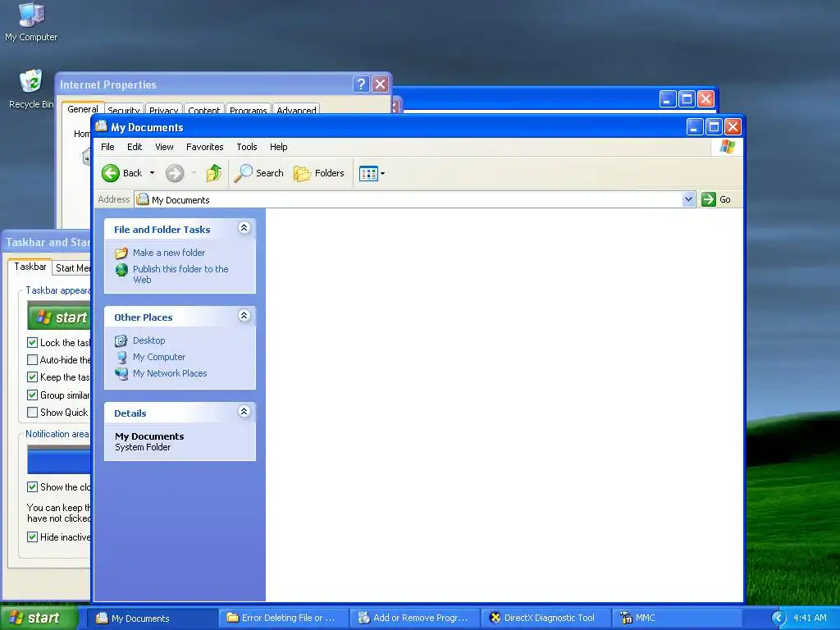840x630 pixels.
Task: Click the Internet Properties help question button
Action: click(361, 84)
